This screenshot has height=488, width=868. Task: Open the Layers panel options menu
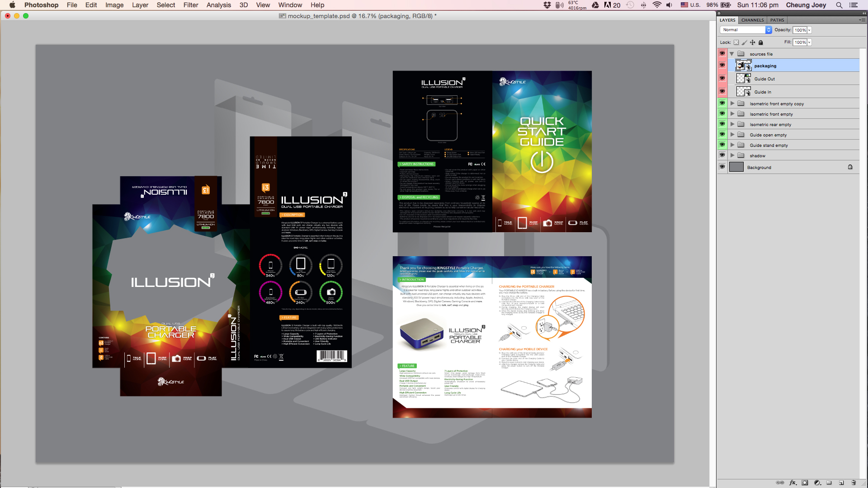862,20
